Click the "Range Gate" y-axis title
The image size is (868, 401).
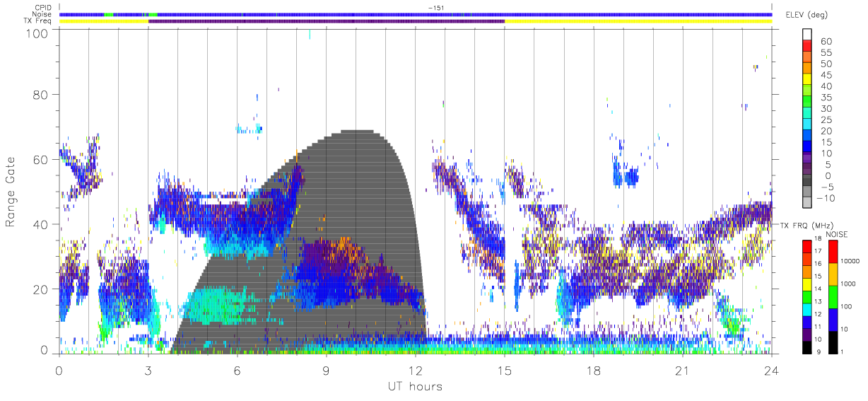click(11, 192)
